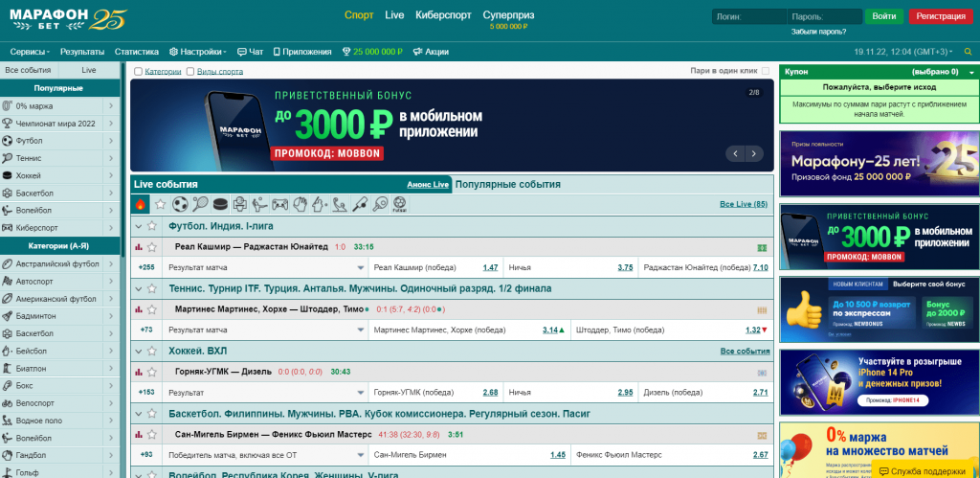Open Акции megaphone promotions item
The height and width of the screenshot is (478, 980).
(431, 52)
